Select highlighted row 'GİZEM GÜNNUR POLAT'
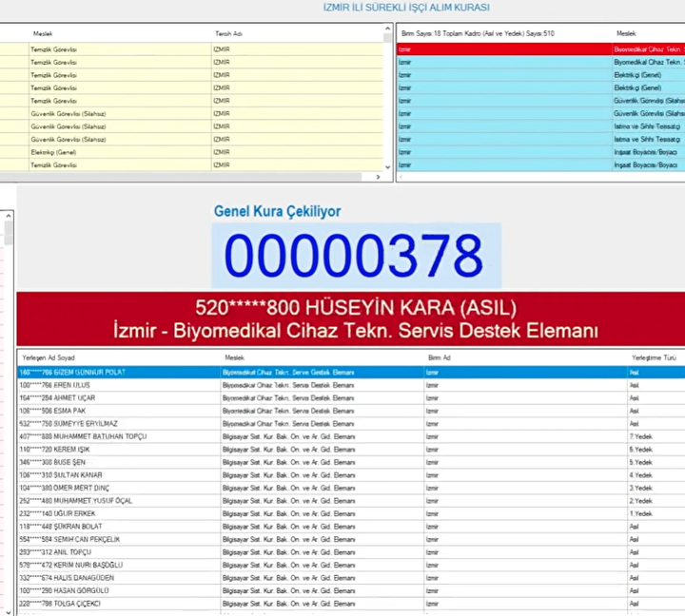Screen dimensions: 685x616 click(351, 373)
